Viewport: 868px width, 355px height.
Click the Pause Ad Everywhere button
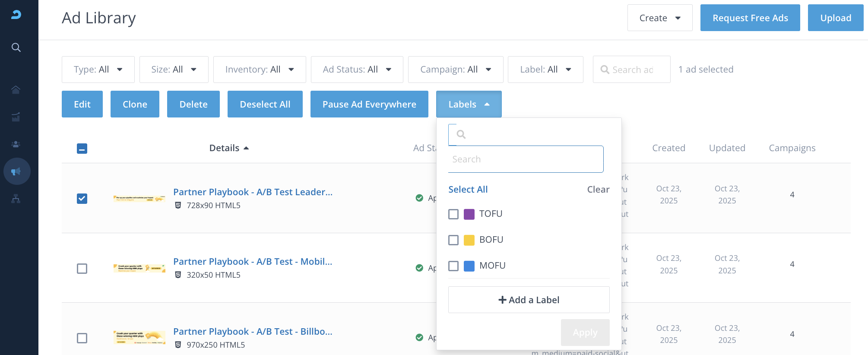(369, 105)
